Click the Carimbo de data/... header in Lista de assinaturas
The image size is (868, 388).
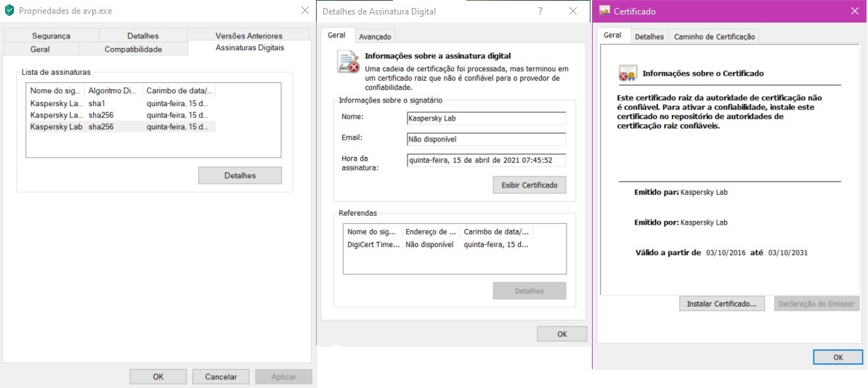point(179,90)
